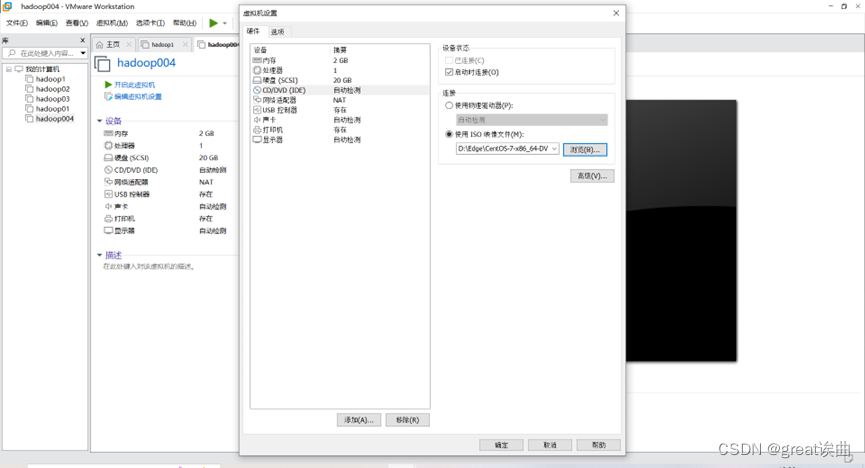Screen dimensions: 865x468
Task: Toggle the 已连接(C) checkbox
Action: point(449,60)
